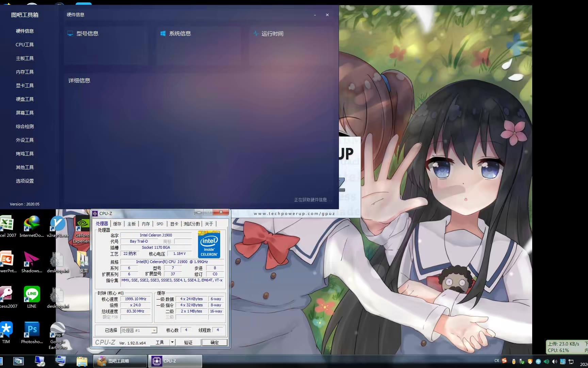588x368 pixels.
Task: Launch the LINE desktop shortcut
Action: [32, 297]
